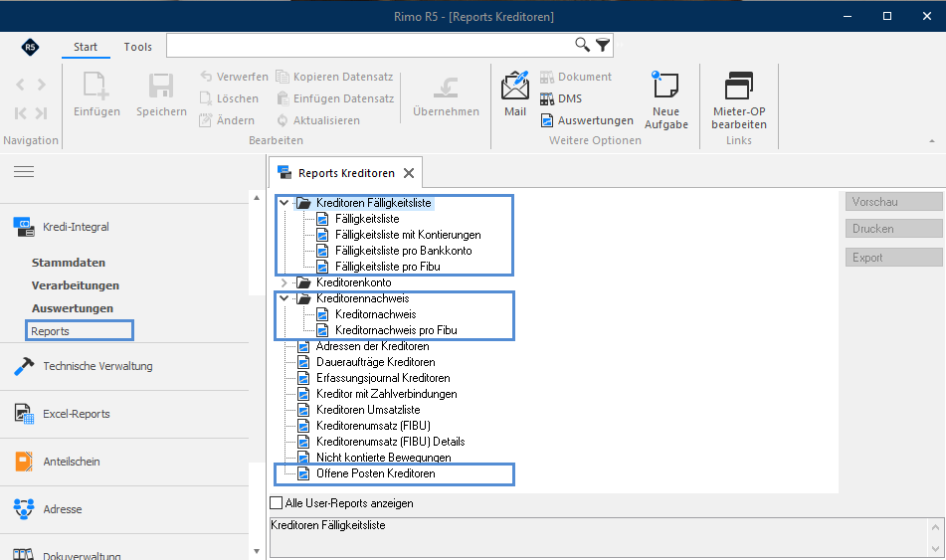
Task: Jump to last record navigation icon
Action: pos(42,112)
